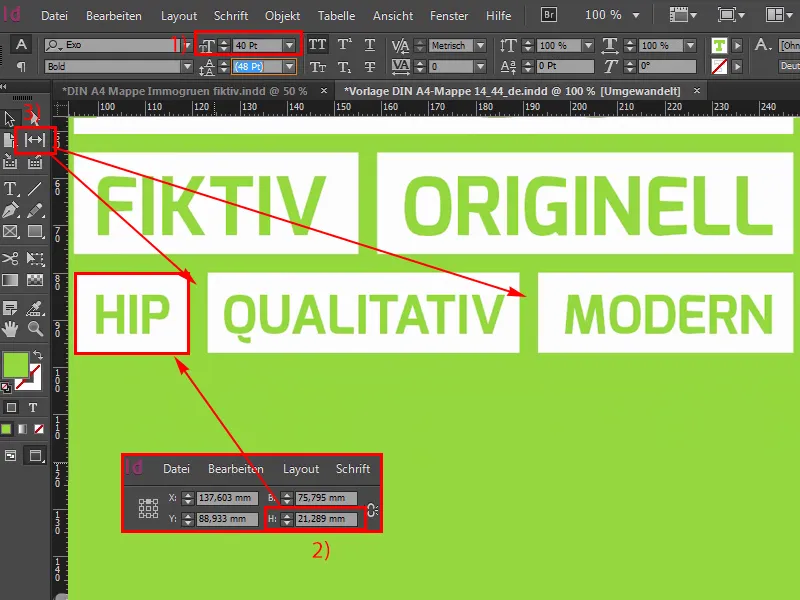Toggle Underline formatting
Image resolution: width=800 pixels, height=600 pixels.
[x=369, y=43]
